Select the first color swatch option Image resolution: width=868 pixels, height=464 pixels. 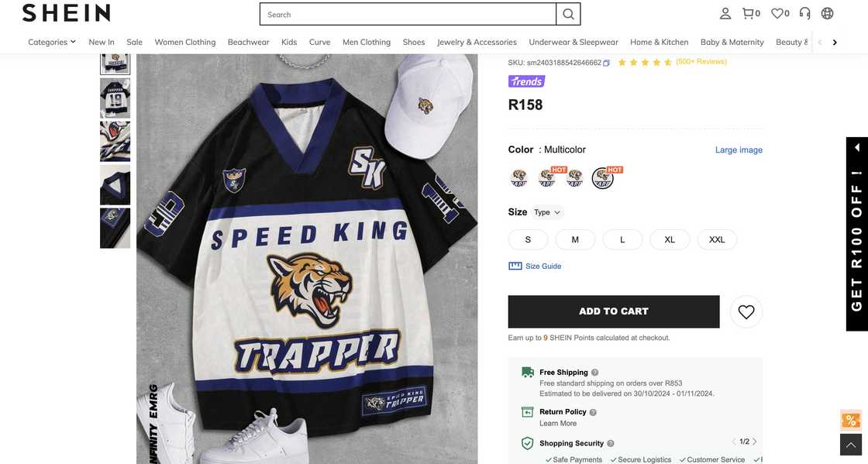click(519, 178)
